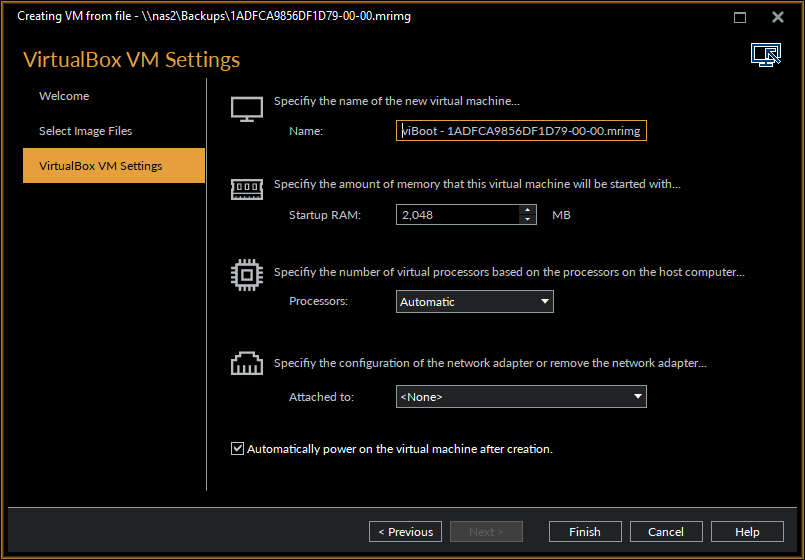Screen dimensions: 805x560
Task: Click the memory module icon next to Startup RAM
Action: [x=246, y=189]
